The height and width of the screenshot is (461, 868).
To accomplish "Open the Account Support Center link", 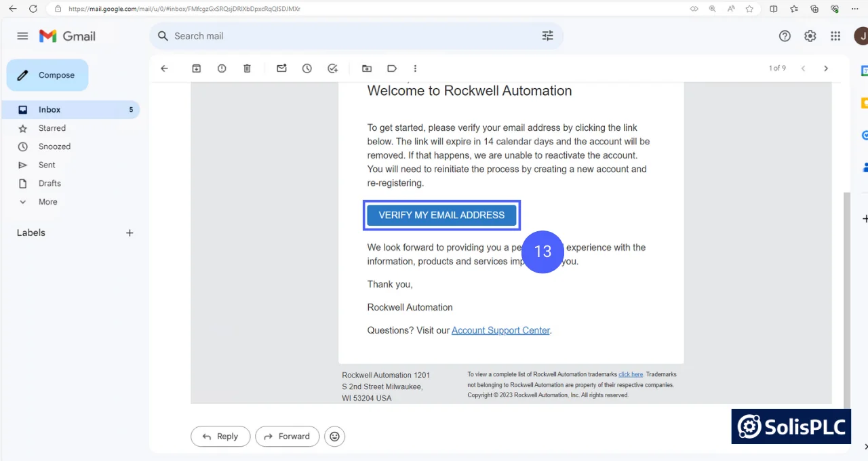I will pos(500,330).
